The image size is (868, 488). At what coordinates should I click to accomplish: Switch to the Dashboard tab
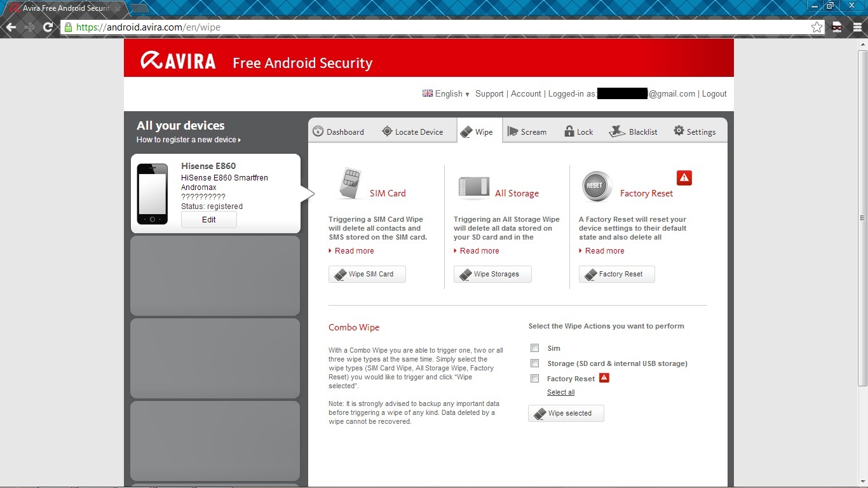pyautogui.click(x=339, y=132)
